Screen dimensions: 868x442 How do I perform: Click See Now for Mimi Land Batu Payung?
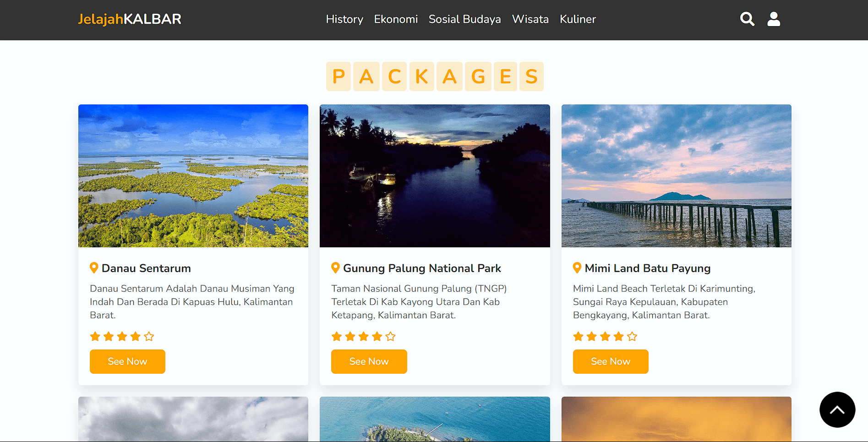pyautogui.click(x=611, y=361)
